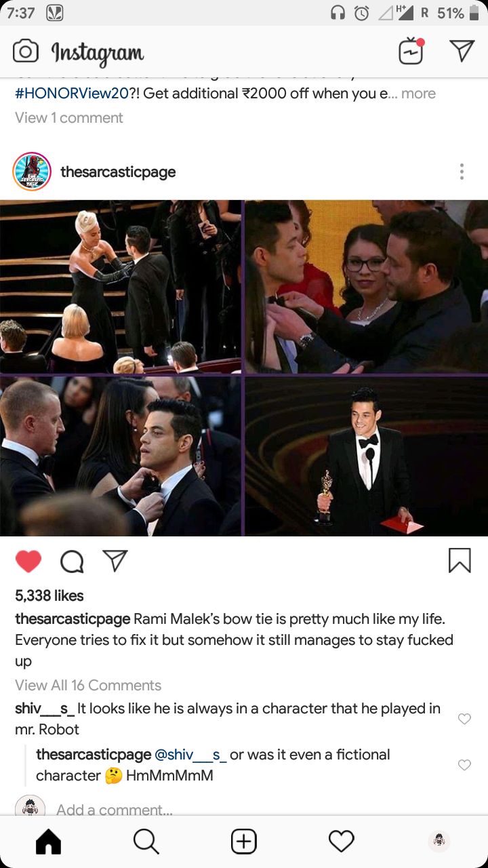Save the post with bookmark icon

[x=460, y=560]
